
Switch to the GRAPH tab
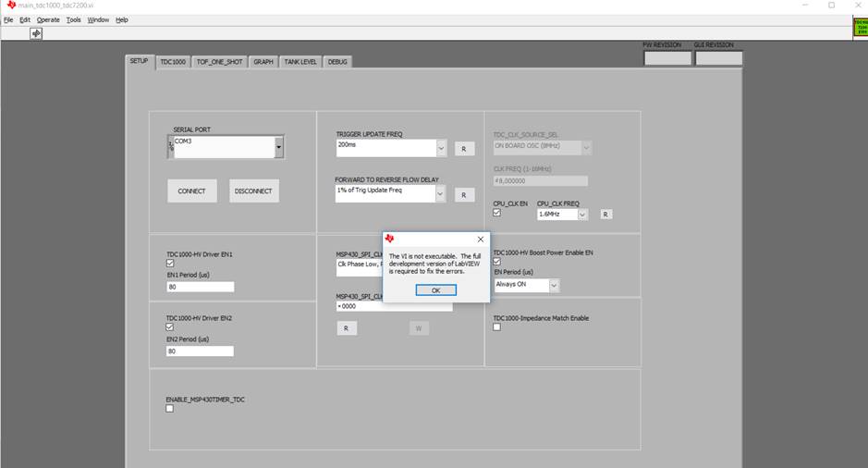point(263,62)
